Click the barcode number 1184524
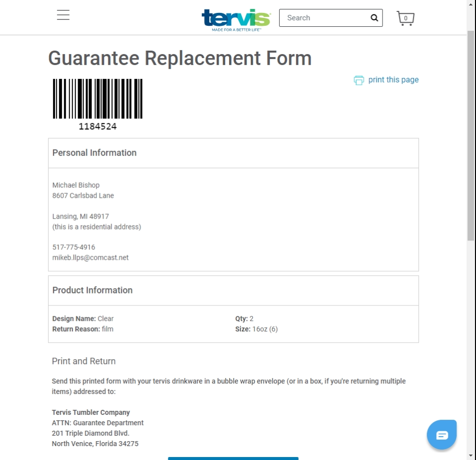The width and height of the screenshot is (476, 460). point(98,127)
